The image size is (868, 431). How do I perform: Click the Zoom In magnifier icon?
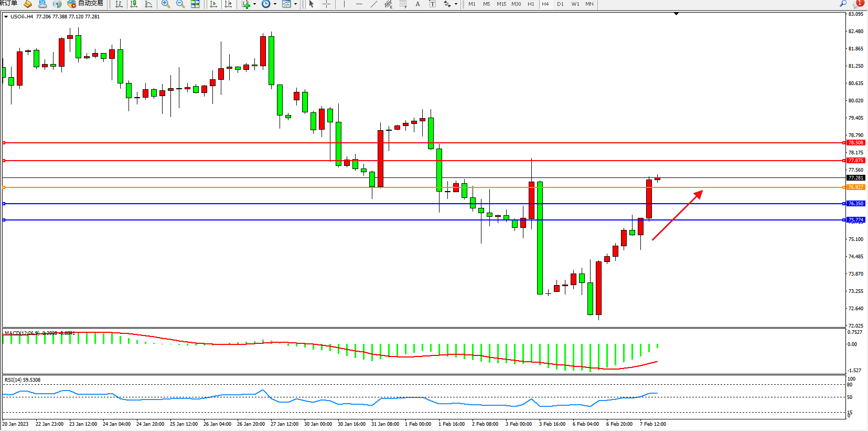(x=166, y=4)
